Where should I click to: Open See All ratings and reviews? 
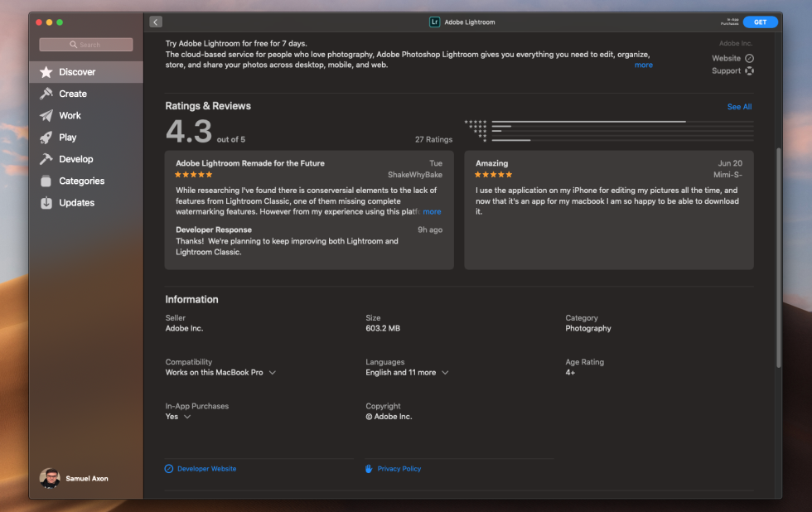pos(738,106)
